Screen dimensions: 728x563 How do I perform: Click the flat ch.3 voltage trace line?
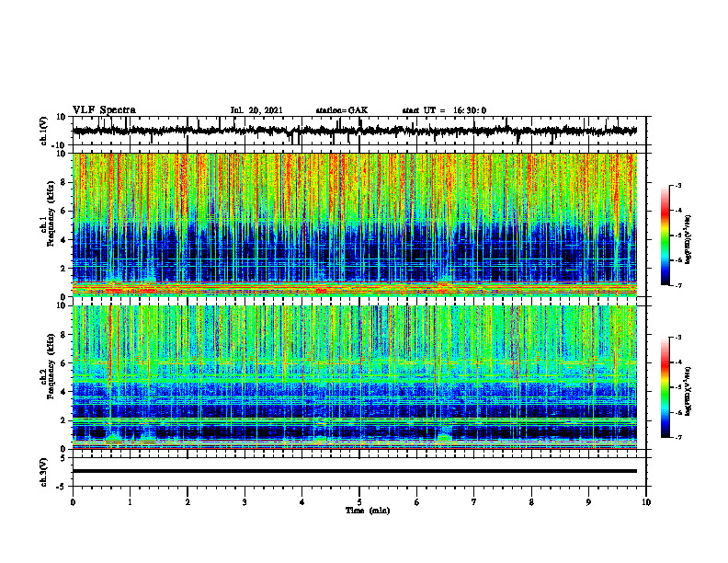click(354, 471)
